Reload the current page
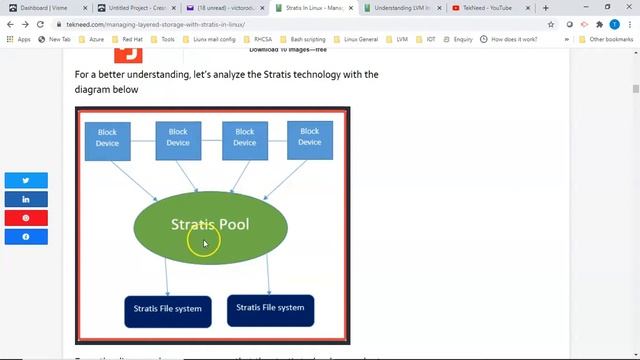 40,24
